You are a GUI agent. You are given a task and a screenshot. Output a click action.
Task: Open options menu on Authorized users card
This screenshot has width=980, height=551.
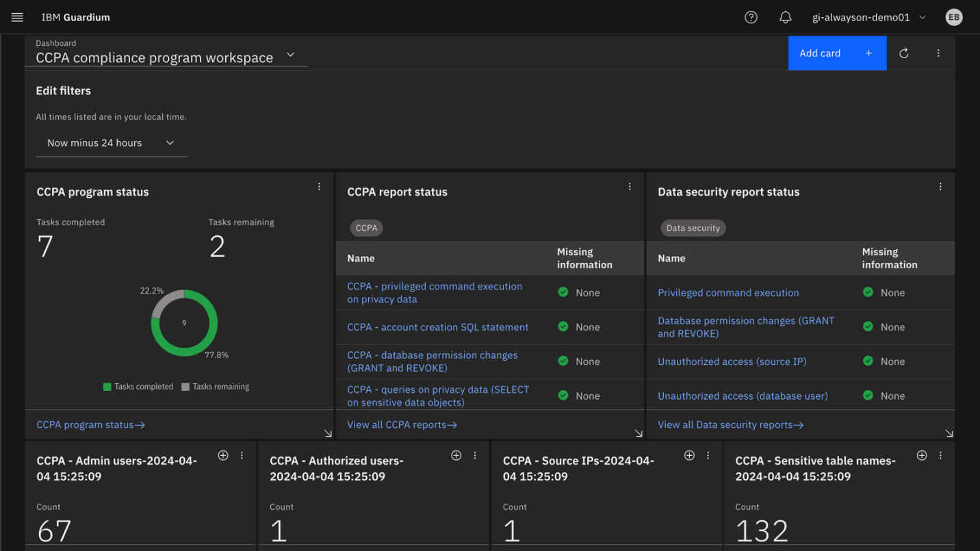(x=475, y=454)
